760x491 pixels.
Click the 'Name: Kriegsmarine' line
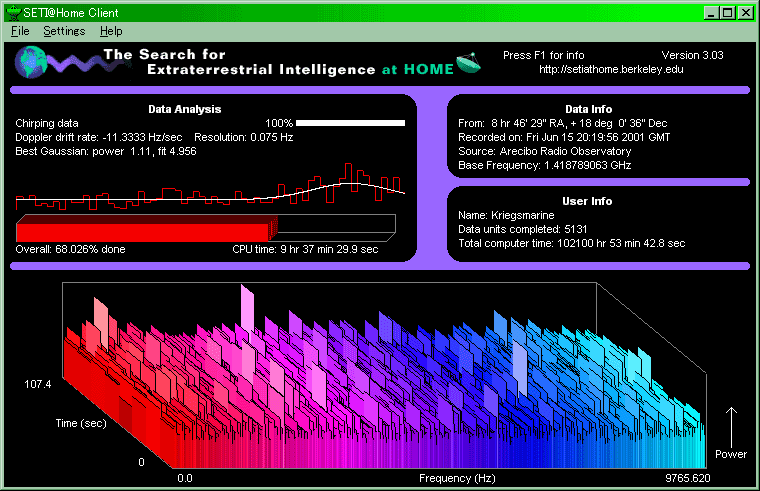click(506, 215)
